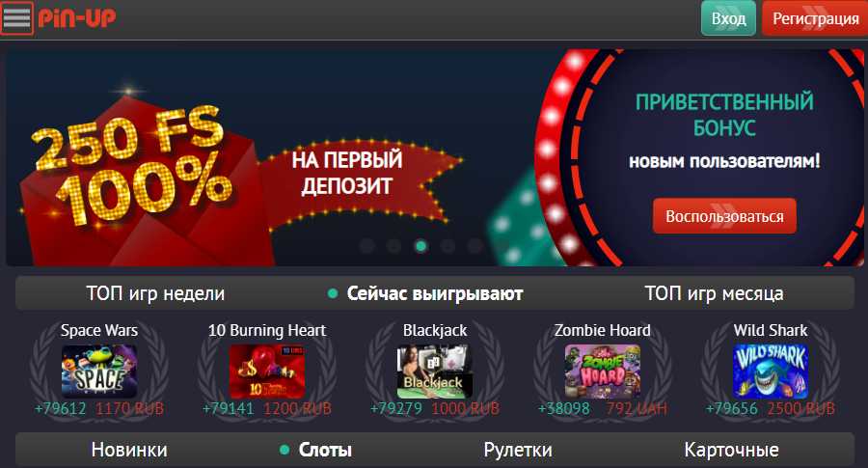Launch the Blackjack game thumbnail
This screenshot has height=468, width=868.
click(435, 372)
